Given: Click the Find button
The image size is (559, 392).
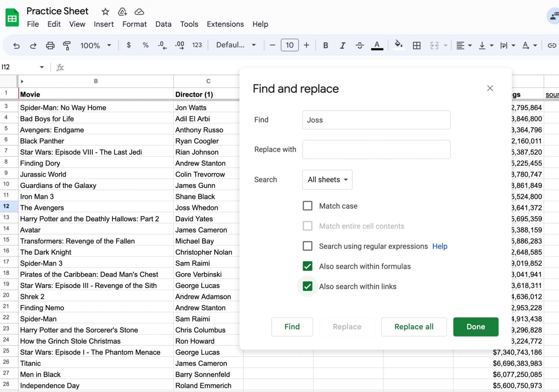Looking at the screenshot, I should click(292, 327).
